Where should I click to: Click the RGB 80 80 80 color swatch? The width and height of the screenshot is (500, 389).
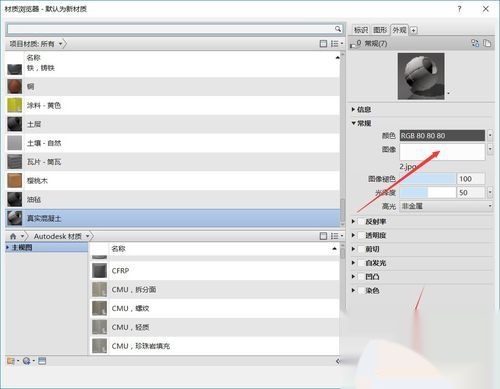click(442, 135)
